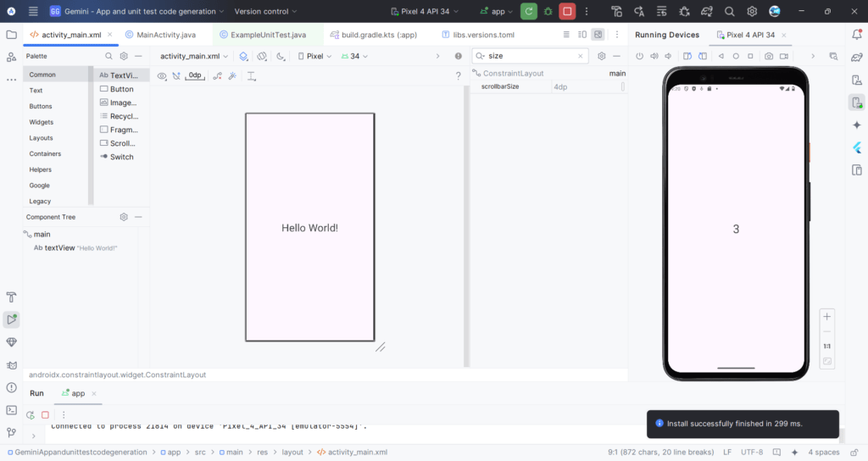The width and height of the screenshot is (868, 461).
Task: Open API 34 version dropdown
Action: [354, 56]
